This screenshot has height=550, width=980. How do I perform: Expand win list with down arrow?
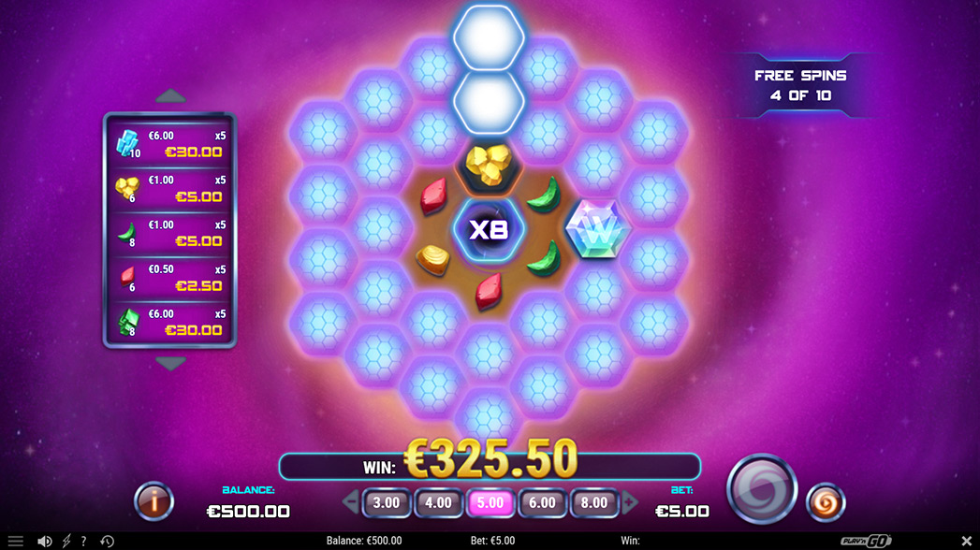pos(170,363)
